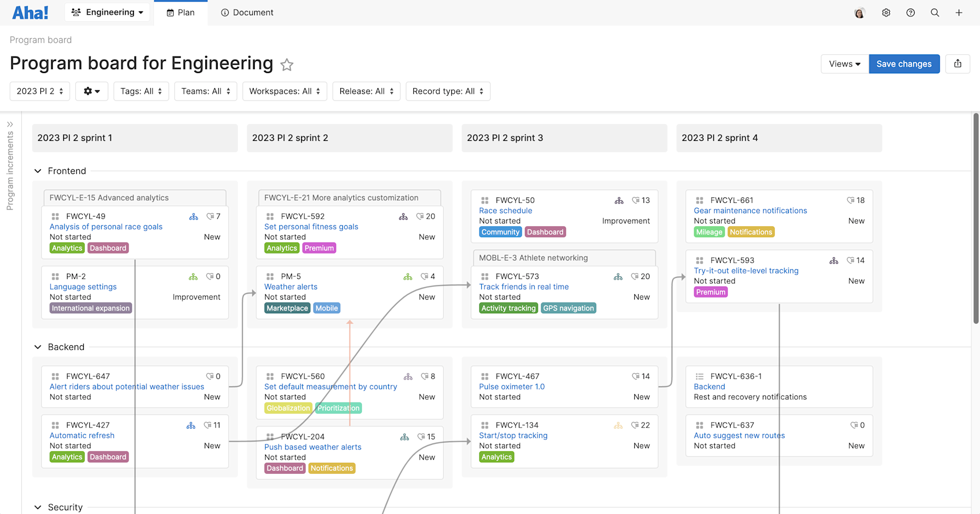This screenshot has height=514, width=980.
Task: Click the Save changes button
Action: (x=904, y=64)
